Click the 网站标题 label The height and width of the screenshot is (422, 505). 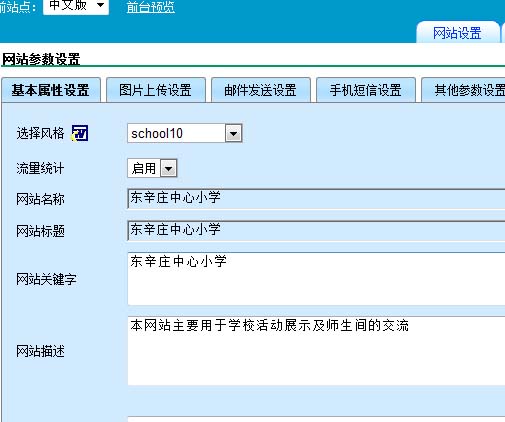[40, 231]
